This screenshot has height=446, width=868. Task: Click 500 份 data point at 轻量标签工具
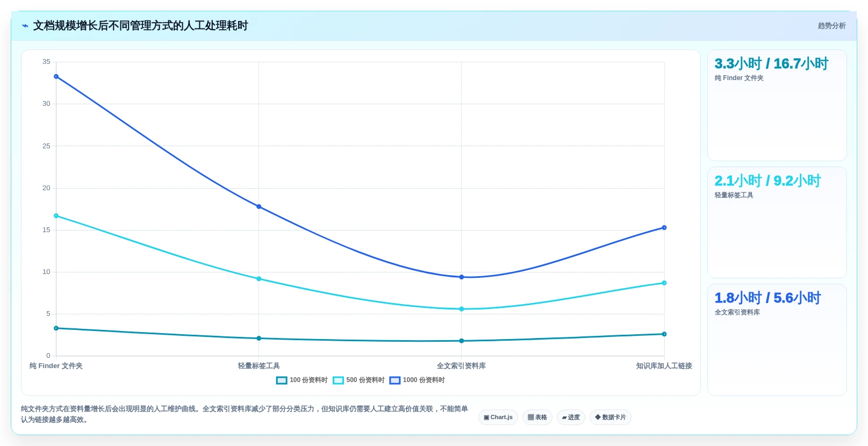tap(259, 279)
